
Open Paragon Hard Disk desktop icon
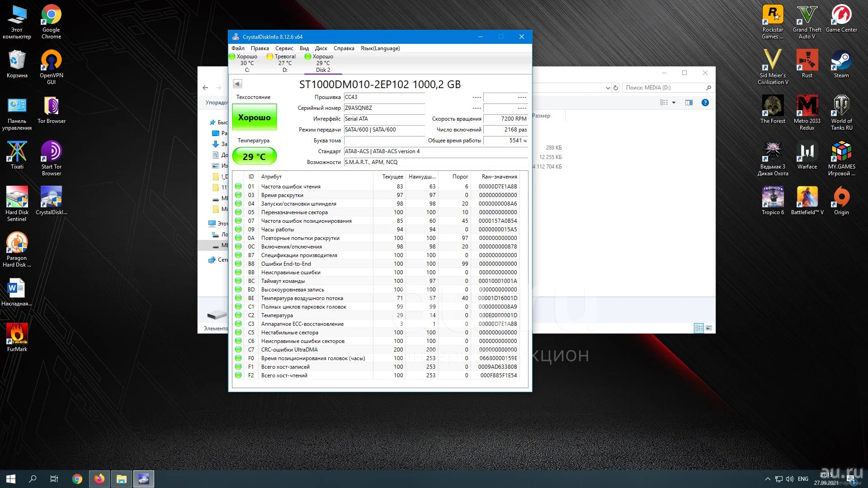(17, 249)
